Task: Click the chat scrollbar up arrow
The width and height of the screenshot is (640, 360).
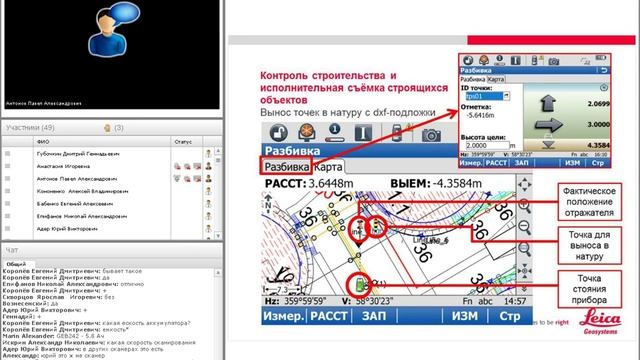Action: coord(218,272)
